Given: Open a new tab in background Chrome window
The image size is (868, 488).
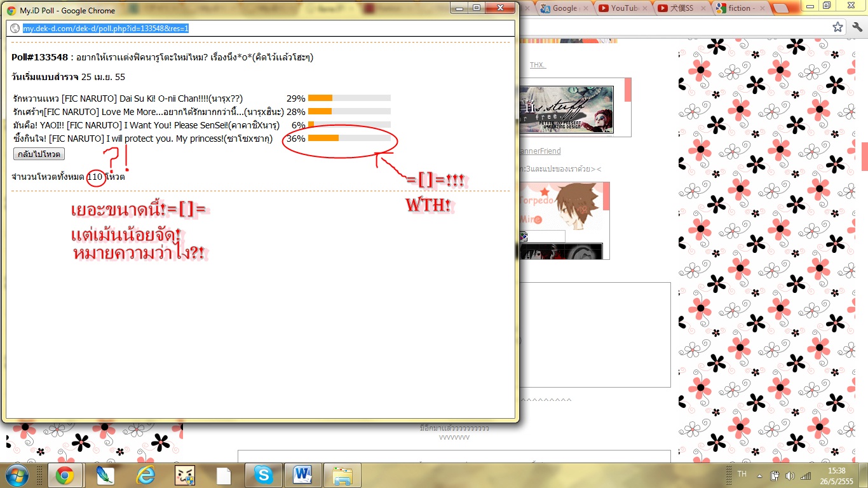Looking at the screenshot, I should coord(782,8).
